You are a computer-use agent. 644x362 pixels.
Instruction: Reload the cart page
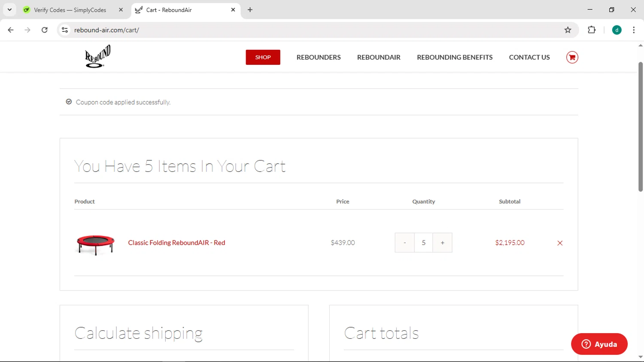click(45, 30)
